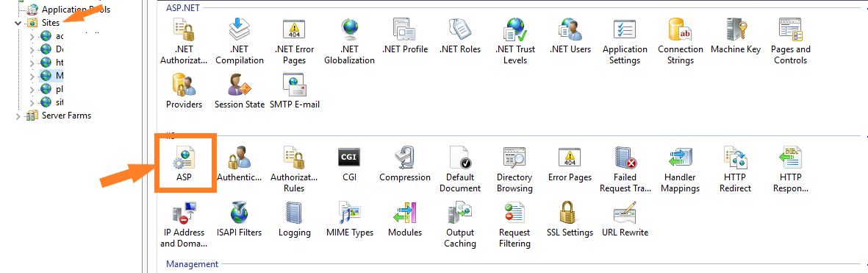Open the Compression feature icon

(x=405, y=157)
